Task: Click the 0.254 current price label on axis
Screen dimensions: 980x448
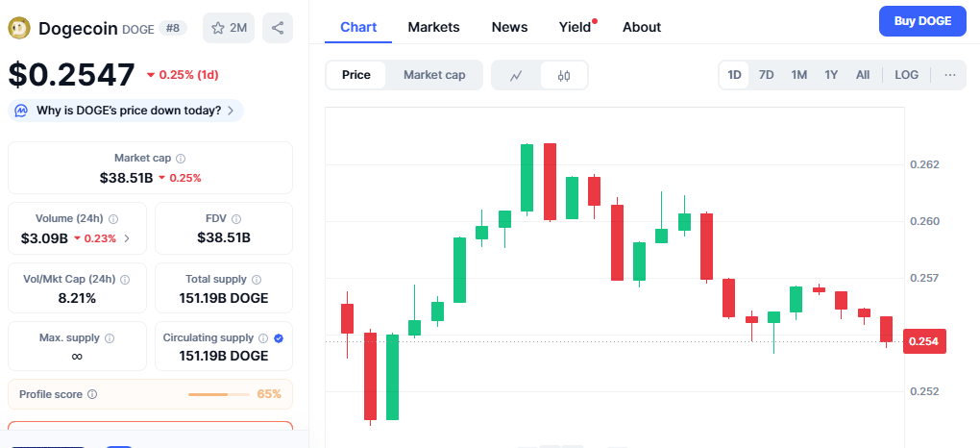Action: (924, 341)
